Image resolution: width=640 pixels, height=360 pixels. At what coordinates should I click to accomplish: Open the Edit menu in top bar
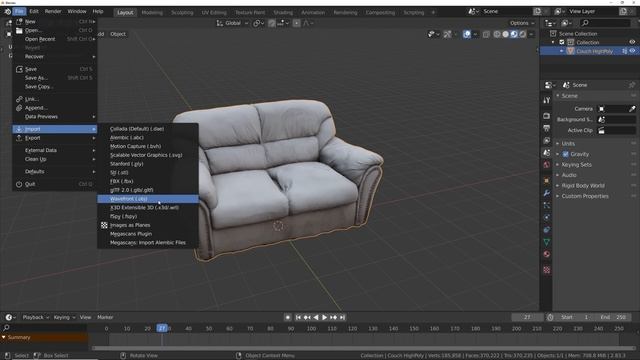coord(34,11)
